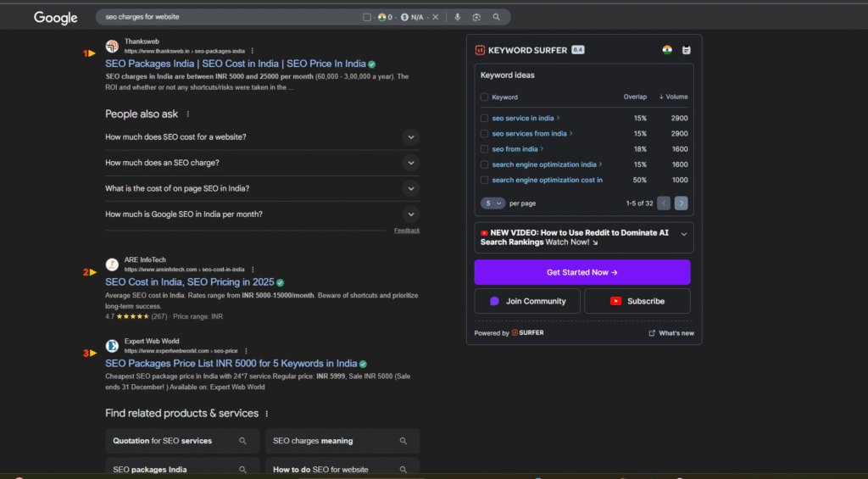Open the People also ask options menu
The height and width of the screenshot is (479, 868).
tap(187, 114)
